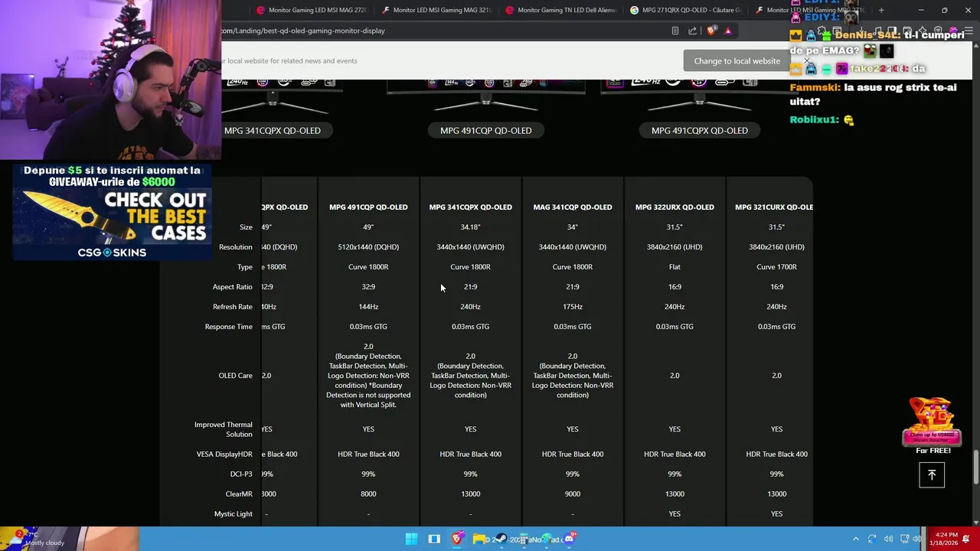
Task: Open the Windows Start menu
Action: click(411, 539)
